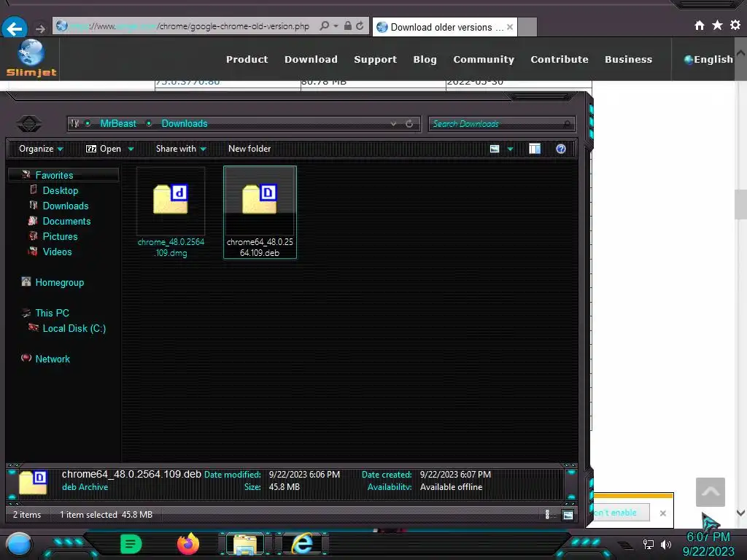Viewport: 747px width, 560px height.
Task: Open the green notes app in taskbar
Action: pyautogui.click(x=131, y=544)
